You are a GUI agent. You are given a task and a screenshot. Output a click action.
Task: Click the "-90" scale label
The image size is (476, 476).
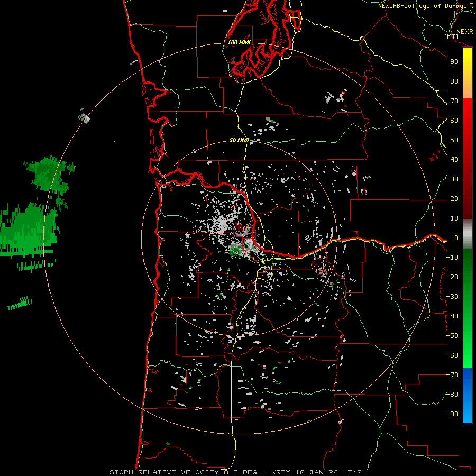click(x=453, y=414)
